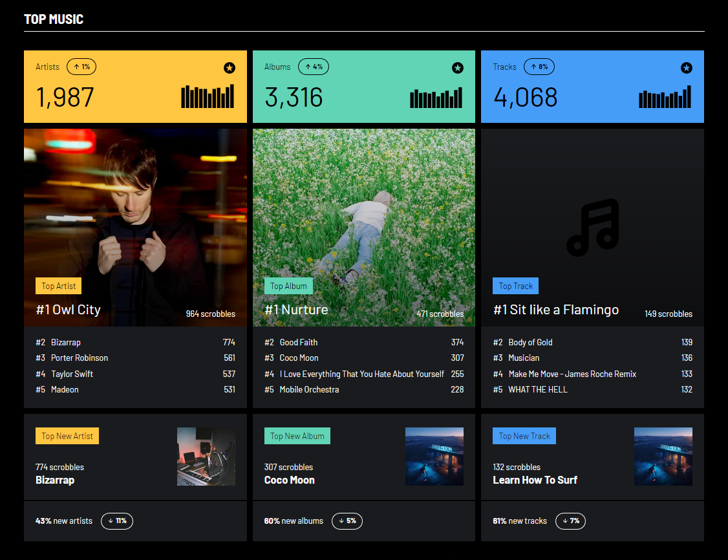Image resolution: width=728 pixels, height=560 pixels.
Task: Click the 964 scrobbles text
Action: point(210,314)
